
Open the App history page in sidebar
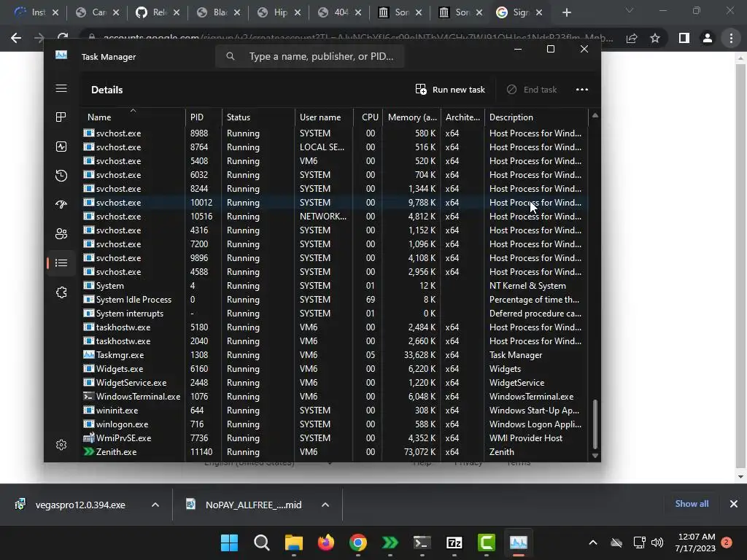pyautogui.click(x=61, y=176)
